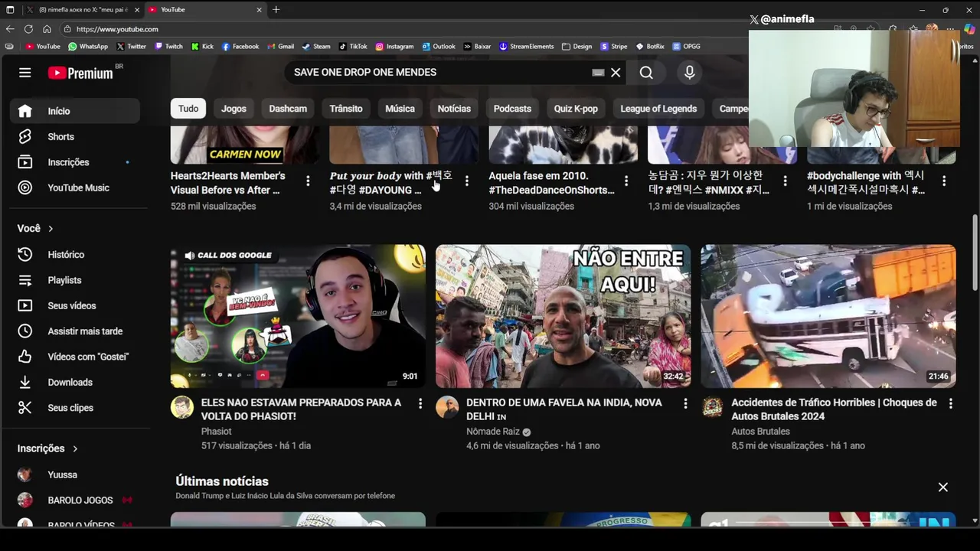Screen dimensions: 980x551
Task: Open options menu for Put your body short
Action: tap(466, 181)
